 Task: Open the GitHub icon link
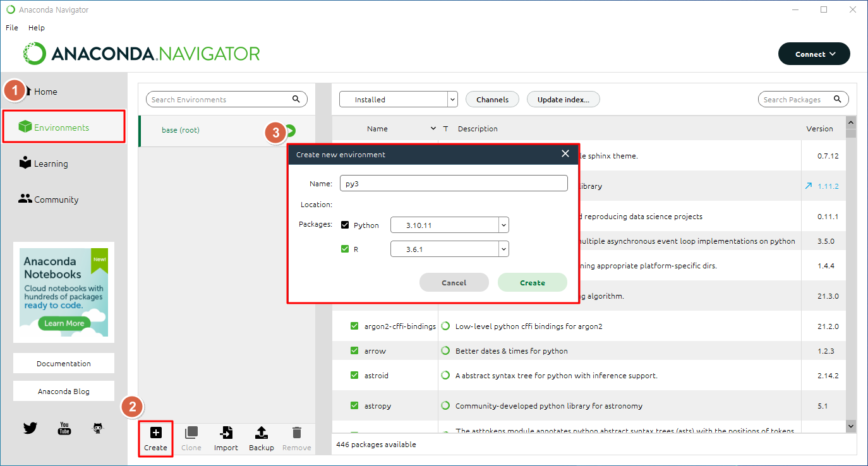[x=98, y=428]
